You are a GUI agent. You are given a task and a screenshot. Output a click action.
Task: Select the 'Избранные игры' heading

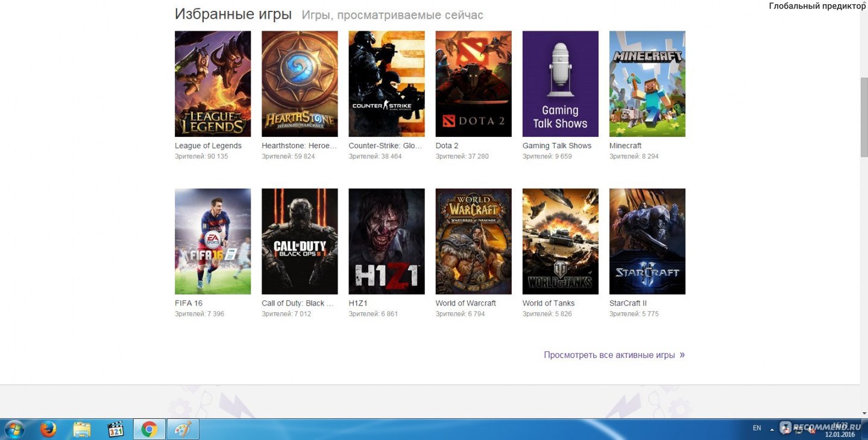click(233, 14)
